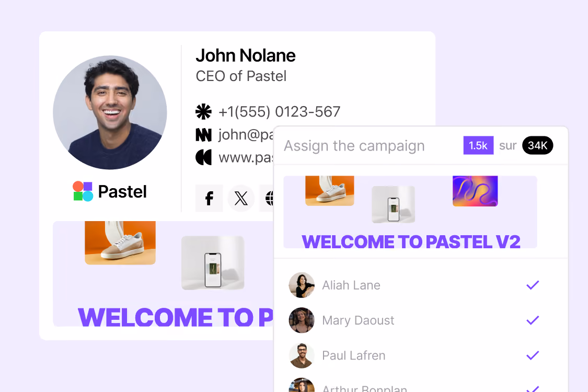Image resolution: width=588 pixels, height=392 pixels.
Task: Click WELCOME TO PASTEL V2 banner text
Action: [x=411, y=241]
